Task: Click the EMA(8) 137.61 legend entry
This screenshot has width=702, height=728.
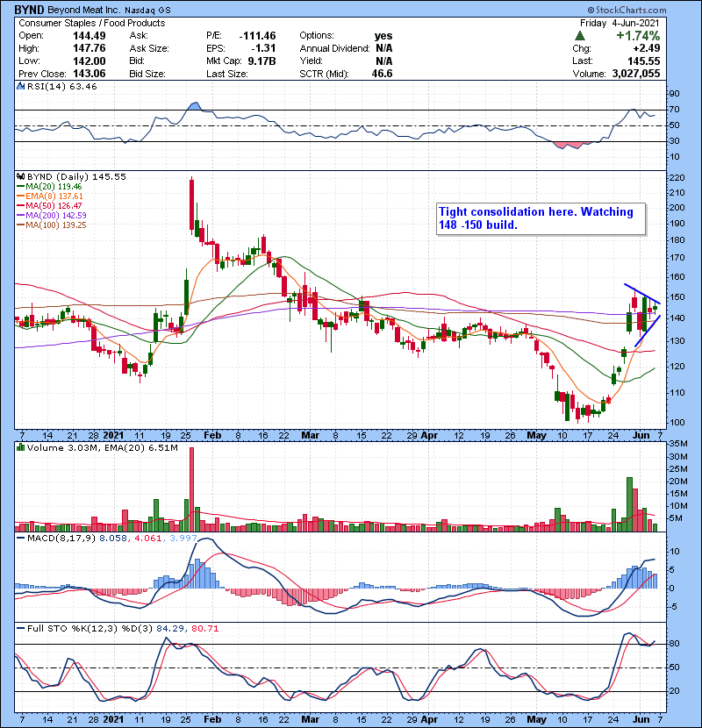Action: (54, 196)
